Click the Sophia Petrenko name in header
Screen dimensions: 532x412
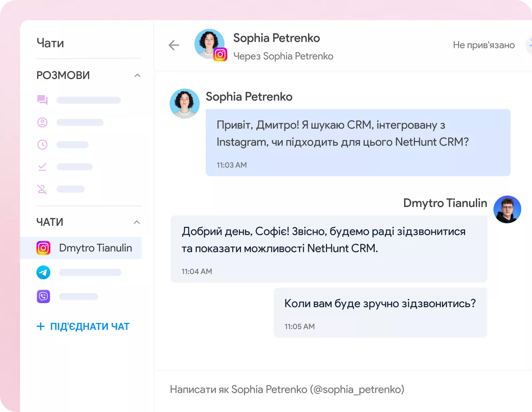[x=276, y=38]
